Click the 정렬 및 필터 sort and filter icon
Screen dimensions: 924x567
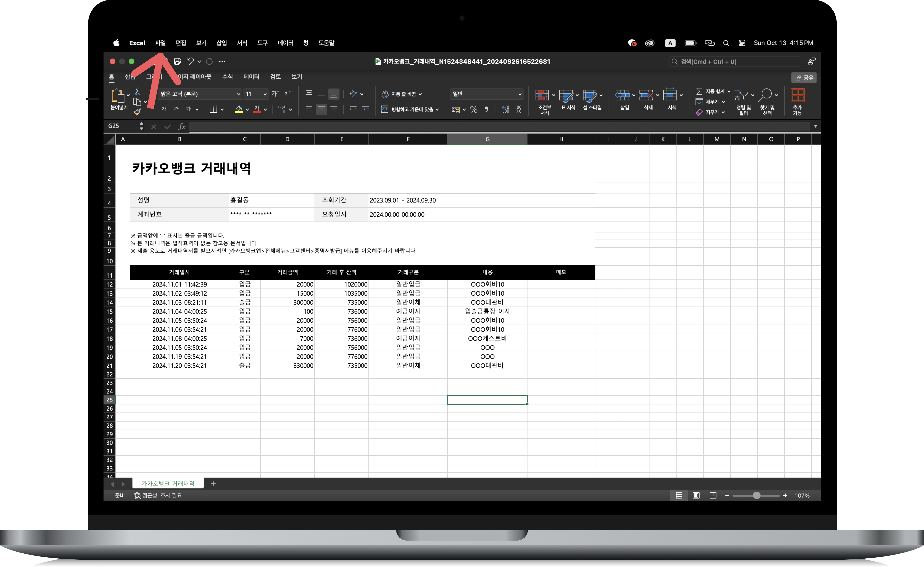point(741,95)
